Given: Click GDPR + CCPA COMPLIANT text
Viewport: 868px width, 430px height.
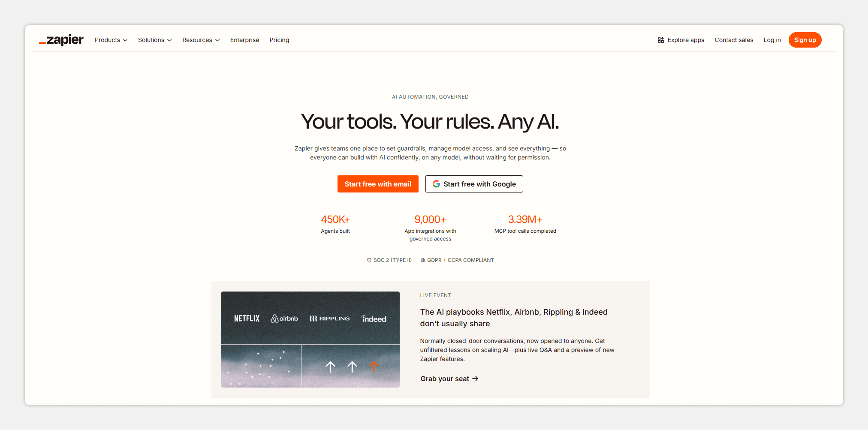Looking at the screenshot, I should pos(461,260).
